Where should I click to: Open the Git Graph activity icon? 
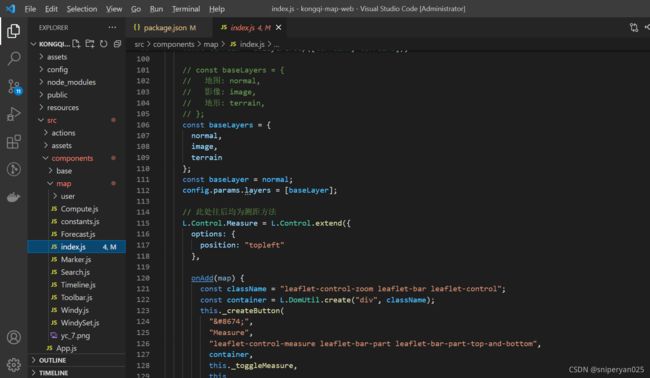[14, 169]
